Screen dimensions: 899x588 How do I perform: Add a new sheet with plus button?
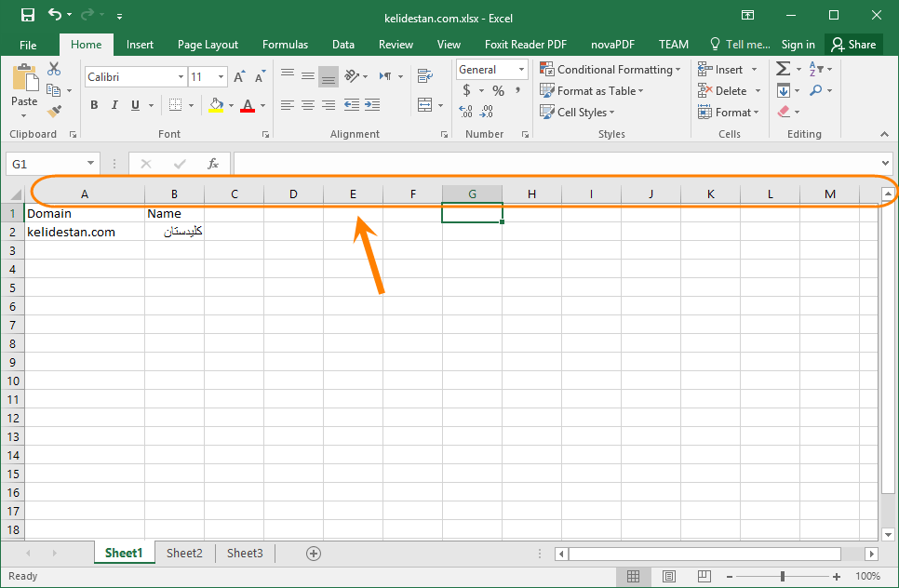[x=313, y=554]
